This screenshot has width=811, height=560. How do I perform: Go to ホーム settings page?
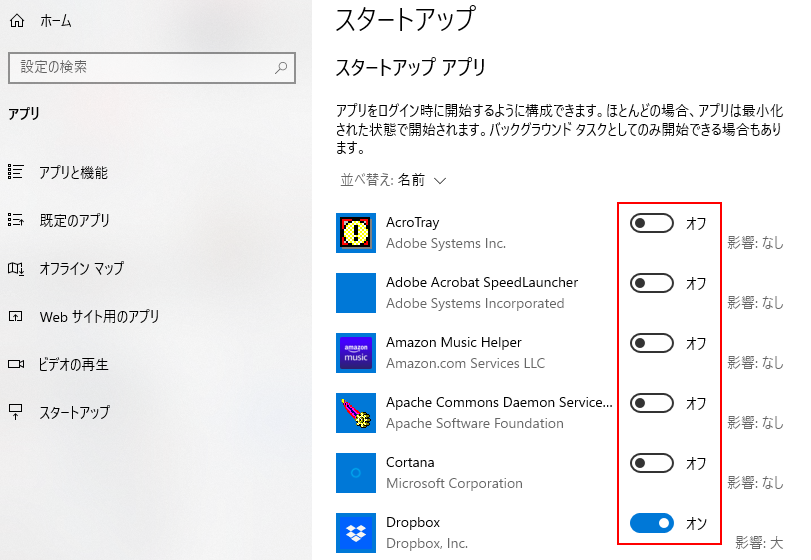pos(55,20)
